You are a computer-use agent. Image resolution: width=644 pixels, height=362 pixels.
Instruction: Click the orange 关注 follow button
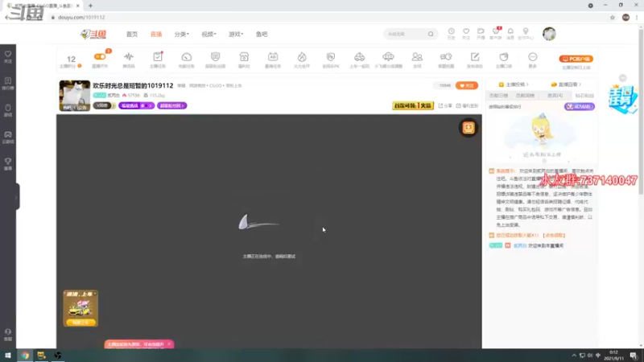tap(467, 85)
